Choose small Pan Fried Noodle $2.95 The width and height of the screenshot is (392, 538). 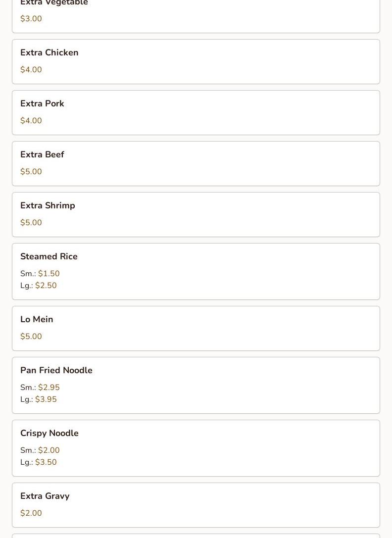pyautogui.click(x=49, y=388)
